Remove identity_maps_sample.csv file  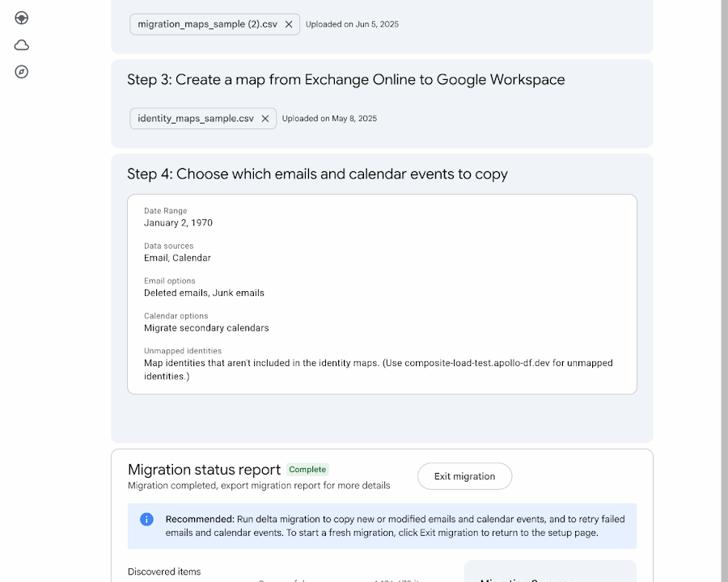point(265,119)
